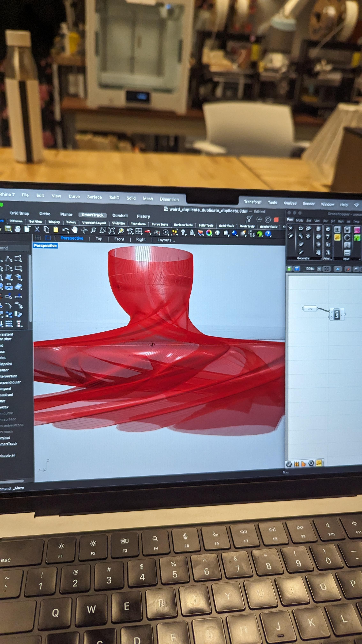
Task: Switch to the Surface Tools toolbar tab
Action: coord(183,225)
